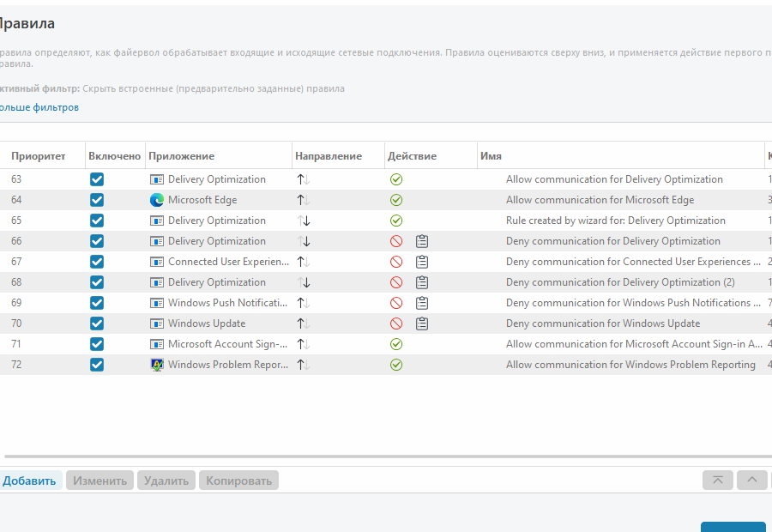Select the Deny communication for Delivery Optimization (2) rule
Viewport: 772px width, 532px height.
386,282
